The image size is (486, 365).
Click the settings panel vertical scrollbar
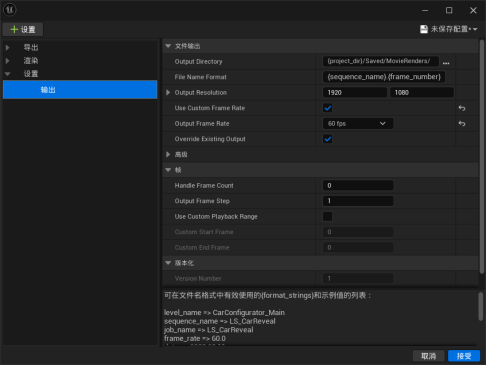(481, 157)
